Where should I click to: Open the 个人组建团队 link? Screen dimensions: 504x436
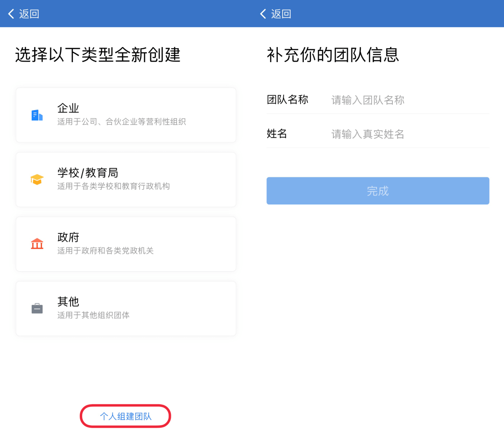[126, 416]
